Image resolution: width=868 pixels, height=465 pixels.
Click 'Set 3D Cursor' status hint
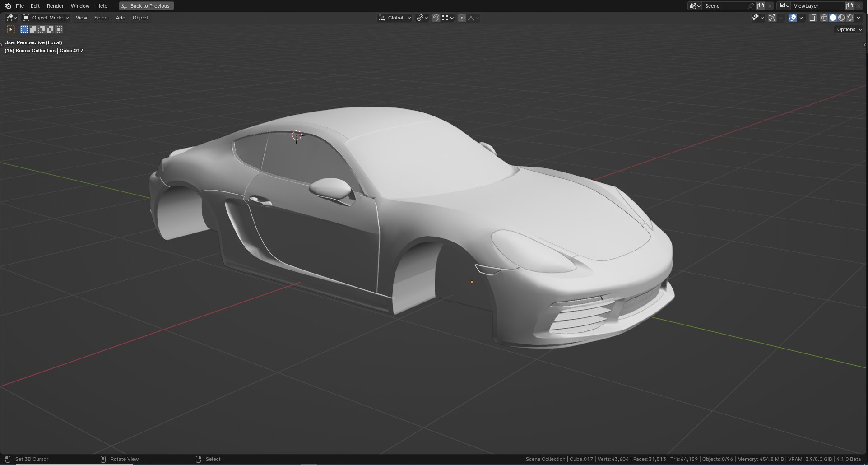[x=32, y=459]
